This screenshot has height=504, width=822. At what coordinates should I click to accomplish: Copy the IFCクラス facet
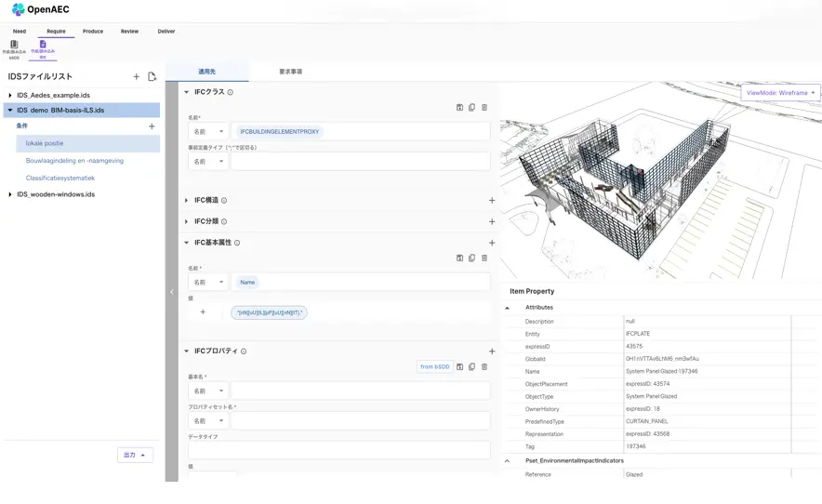[x=471, y=108]
